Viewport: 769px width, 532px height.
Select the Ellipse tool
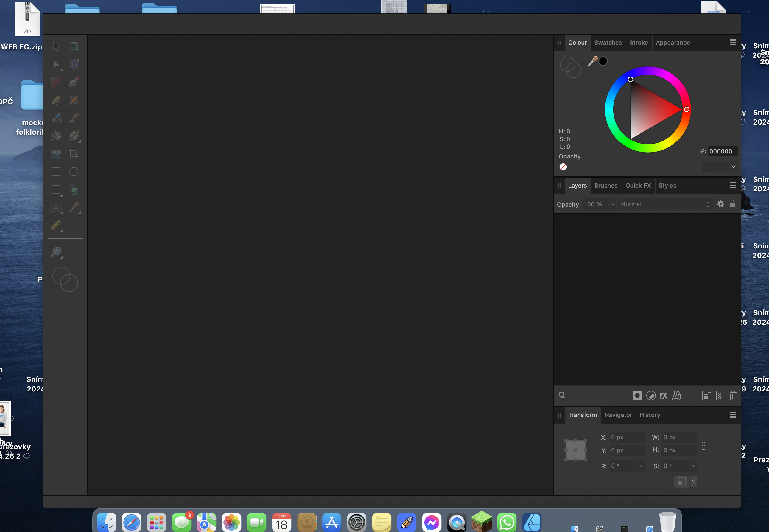[74, 172]
